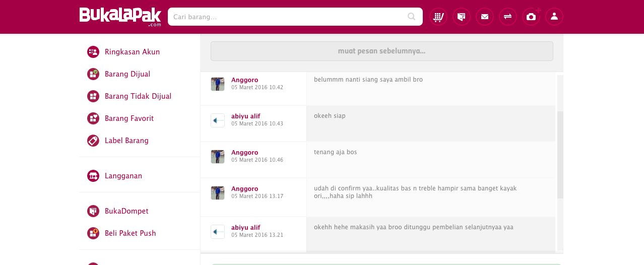Load earlier messages with muat pesan sebelumnya

coord(381,51)
